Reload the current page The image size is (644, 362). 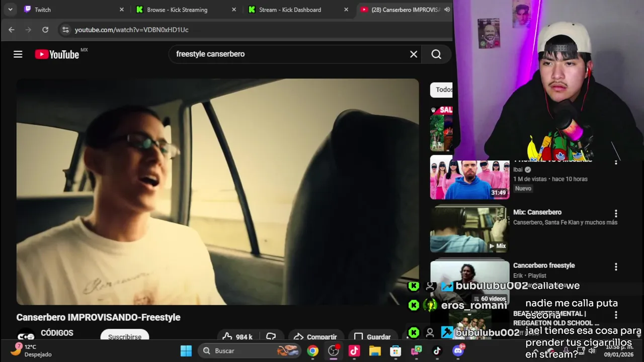(x=45, y=30)
